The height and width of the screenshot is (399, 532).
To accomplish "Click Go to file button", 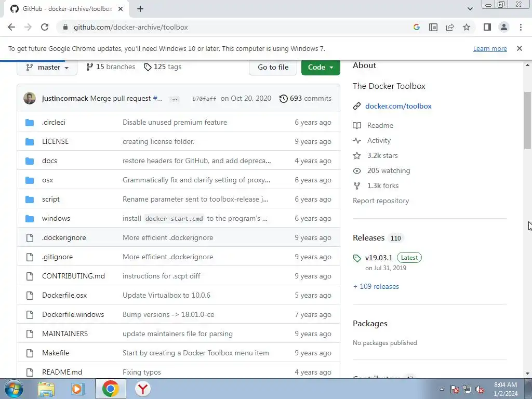I will (273, 67).
